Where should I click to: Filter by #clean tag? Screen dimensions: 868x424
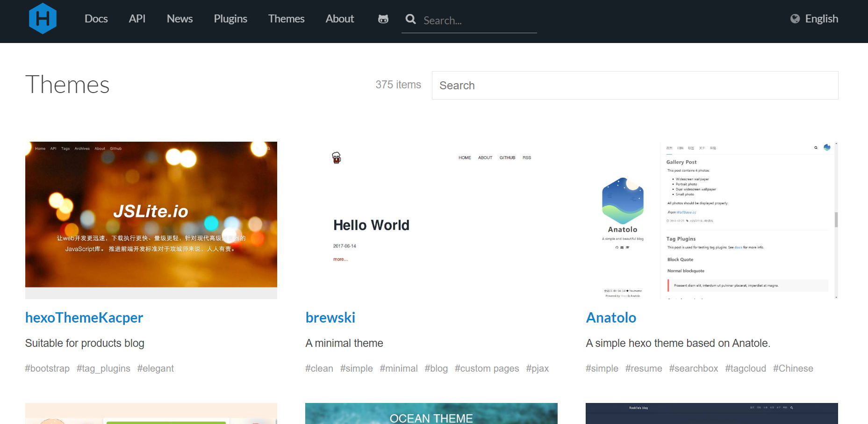coord(319,368)
